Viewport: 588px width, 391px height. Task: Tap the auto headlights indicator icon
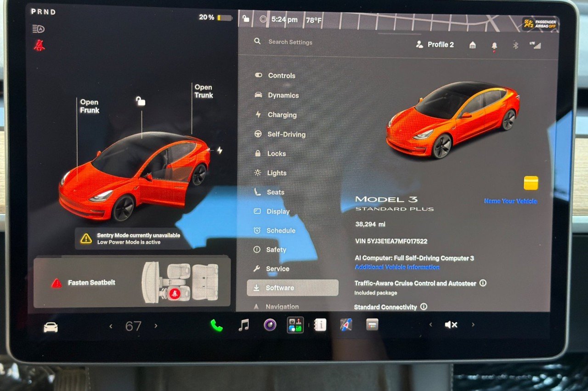tap(39, 29)
